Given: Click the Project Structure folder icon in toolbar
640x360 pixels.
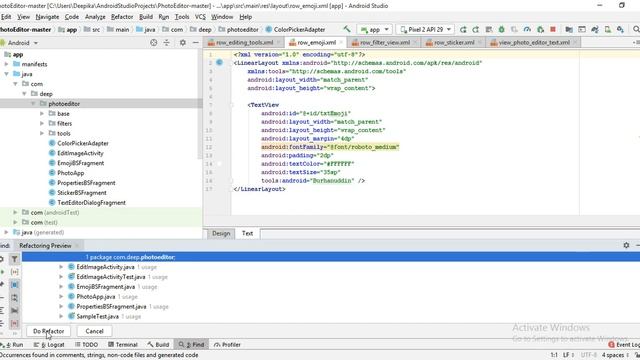Looking at the screenshot, I should 569,29.
